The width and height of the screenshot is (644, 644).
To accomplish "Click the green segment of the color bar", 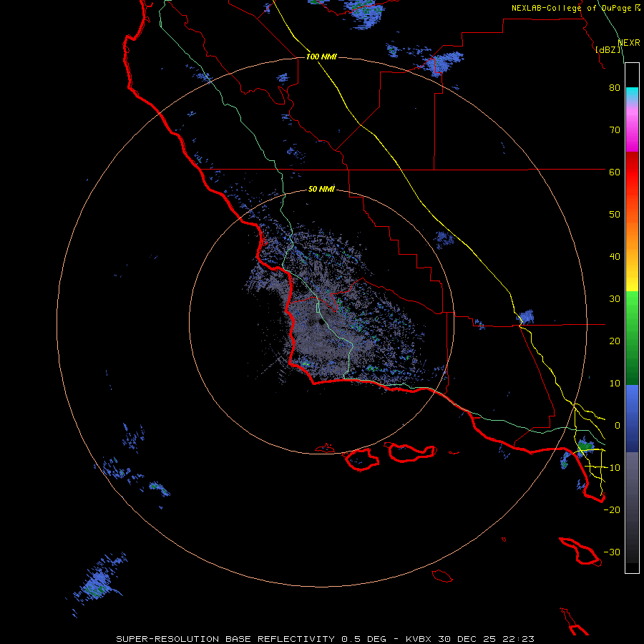I will pyautogui.click(x=632, y=338).
